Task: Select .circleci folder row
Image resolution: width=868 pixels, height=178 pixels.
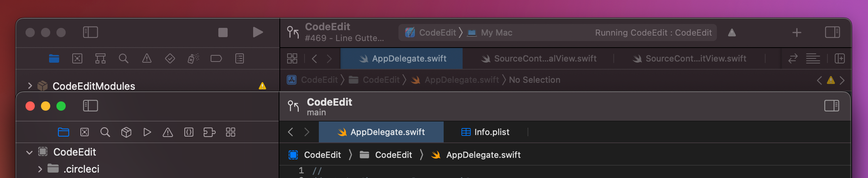Action: pyautogui.click(x=147, y=169)
